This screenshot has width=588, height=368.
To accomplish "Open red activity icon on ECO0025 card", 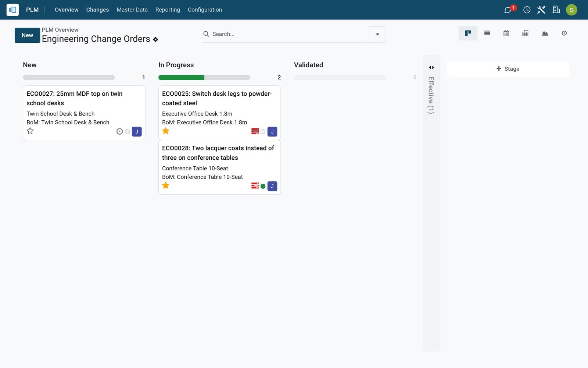I will 255,131.
